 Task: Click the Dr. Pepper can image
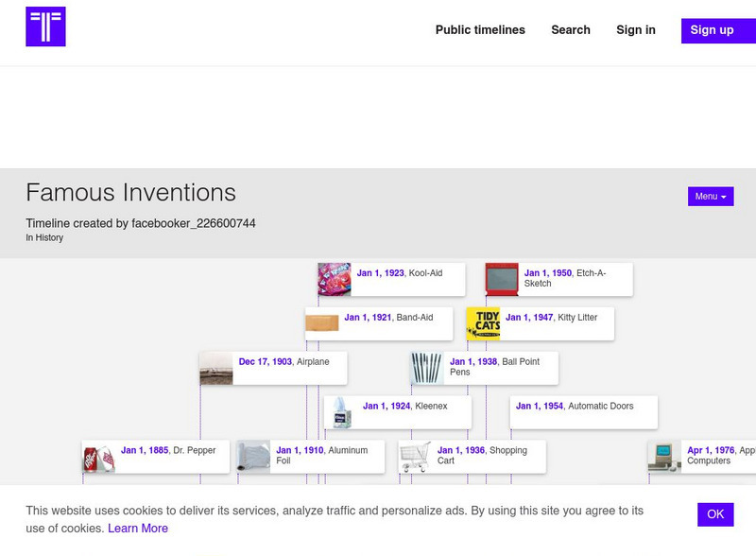[x=99, y=458]
